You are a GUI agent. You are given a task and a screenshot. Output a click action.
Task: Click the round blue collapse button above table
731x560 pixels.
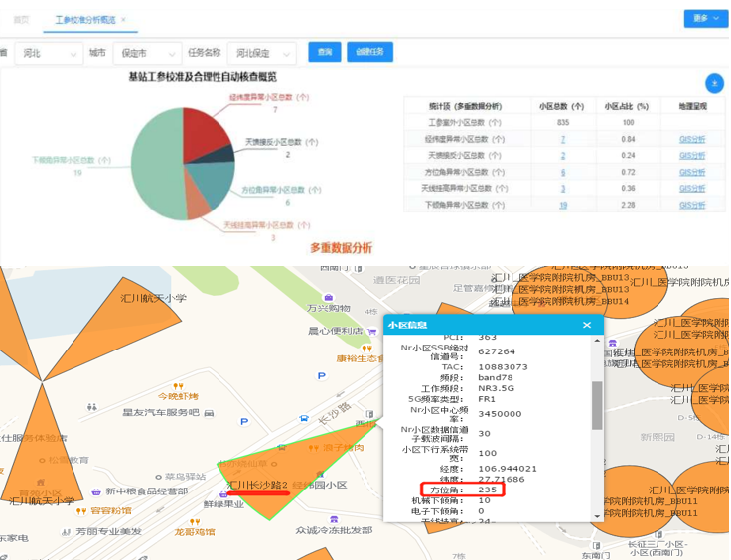point(712,84)
